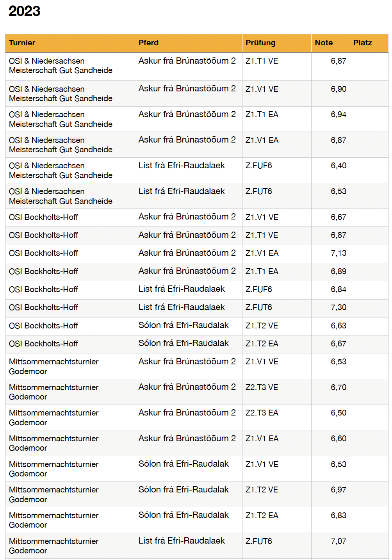
Task: Click the Z2.T3 VE exam cell
Action: click(262, 388)
